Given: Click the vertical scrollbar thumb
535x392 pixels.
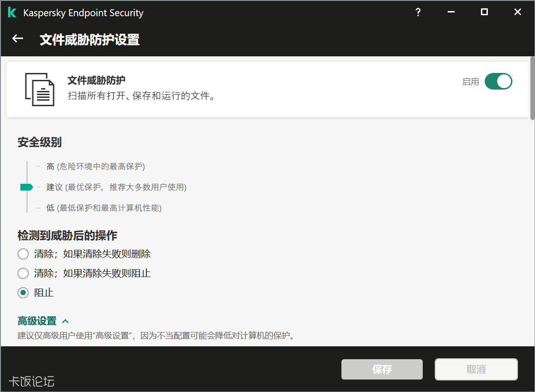Looking at the screenshot, I should [x=532, y=88].
